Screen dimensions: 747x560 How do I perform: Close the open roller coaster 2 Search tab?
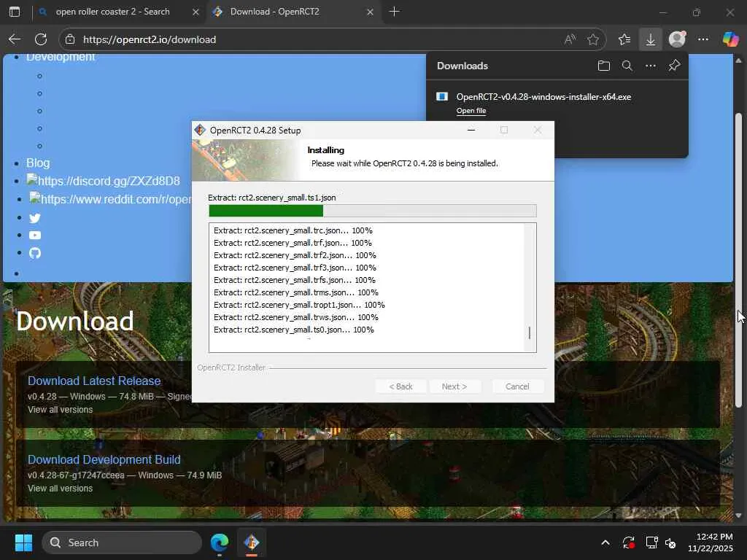pyautogui.click(x=196, y=12)
